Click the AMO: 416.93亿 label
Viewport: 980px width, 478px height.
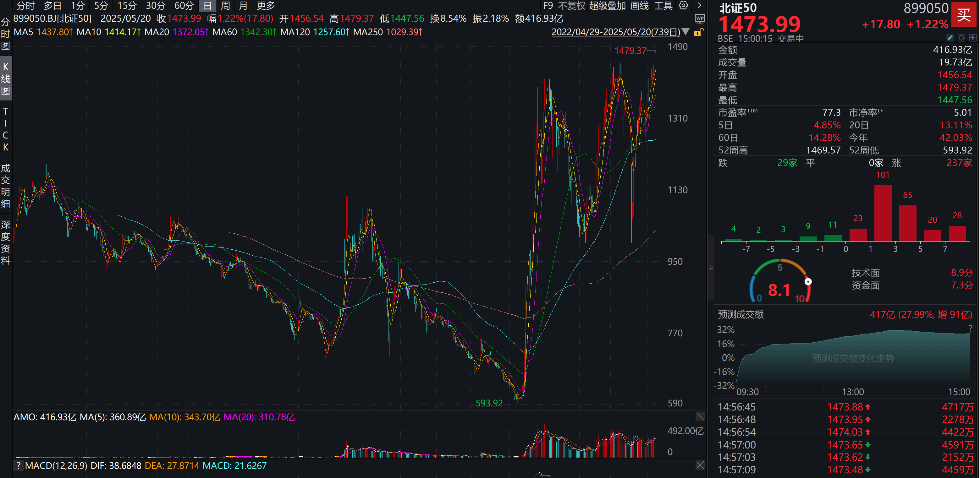45,417
